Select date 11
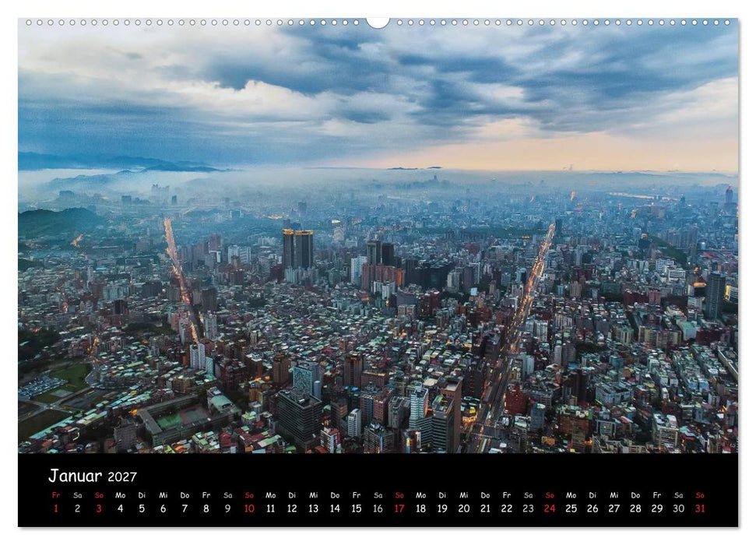Image resolution: width=756 pixels, height=545 pixels. click(270, 508)
